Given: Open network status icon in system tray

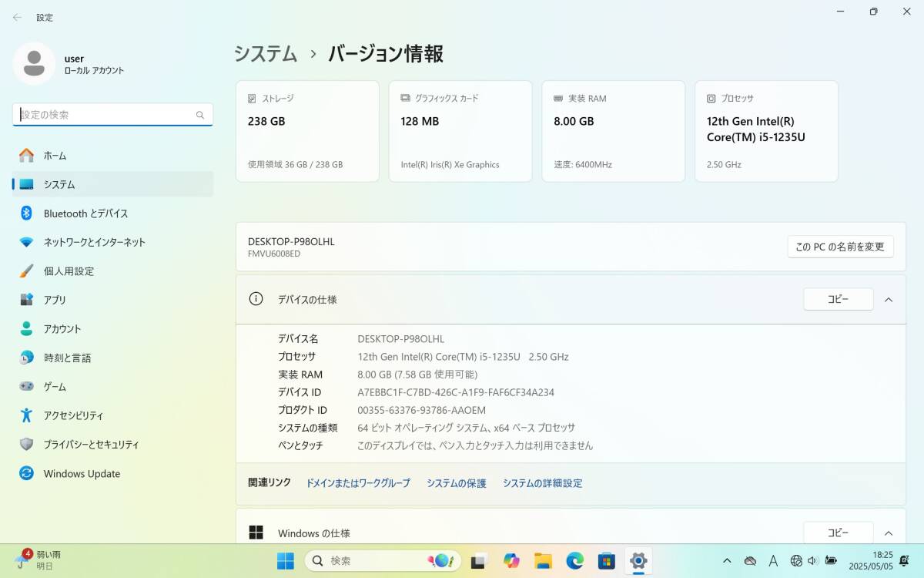Looking at the screenshot, I should point(796,560).
